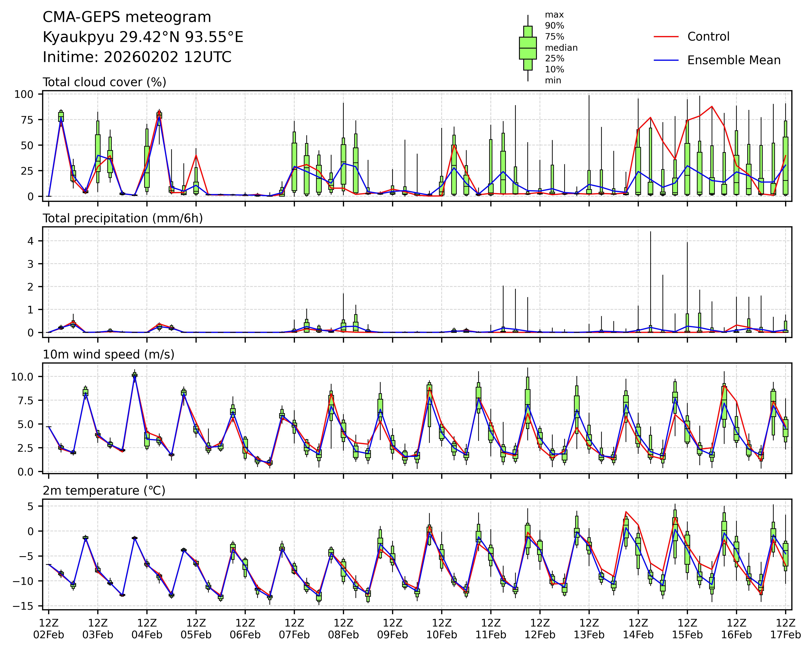Click the 'Initime: 20260202 12UTC' text
812x651 pixels.
click(137, 57)
